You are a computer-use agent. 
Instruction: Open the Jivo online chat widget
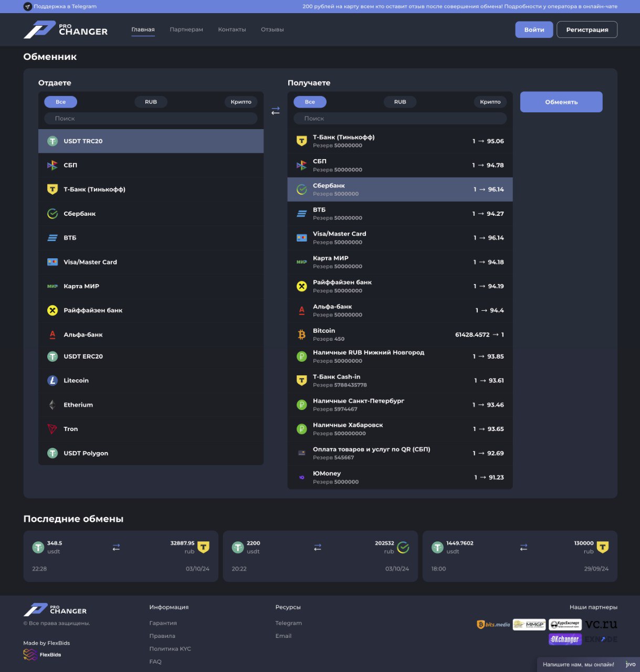pos(587,665)
